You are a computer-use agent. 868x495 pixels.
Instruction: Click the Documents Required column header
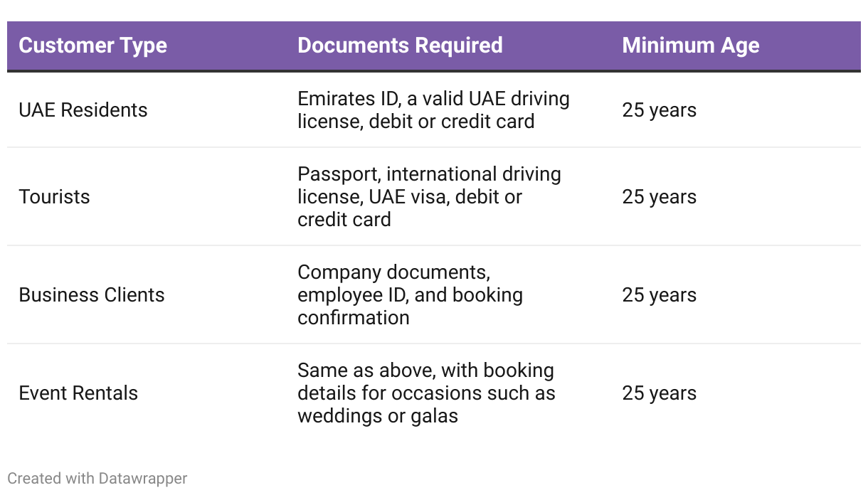[400, 46]
